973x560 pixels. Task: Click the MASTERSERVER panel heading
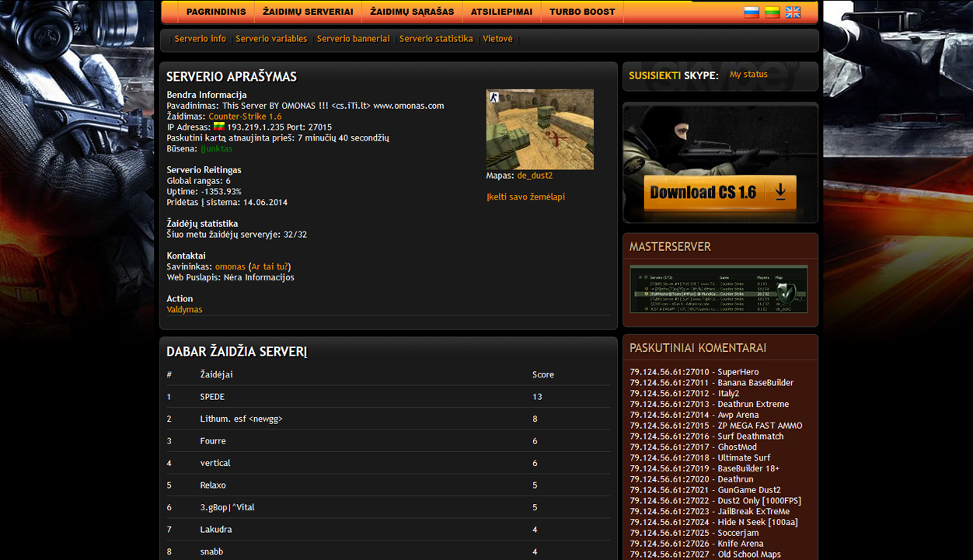pos(670,247)
